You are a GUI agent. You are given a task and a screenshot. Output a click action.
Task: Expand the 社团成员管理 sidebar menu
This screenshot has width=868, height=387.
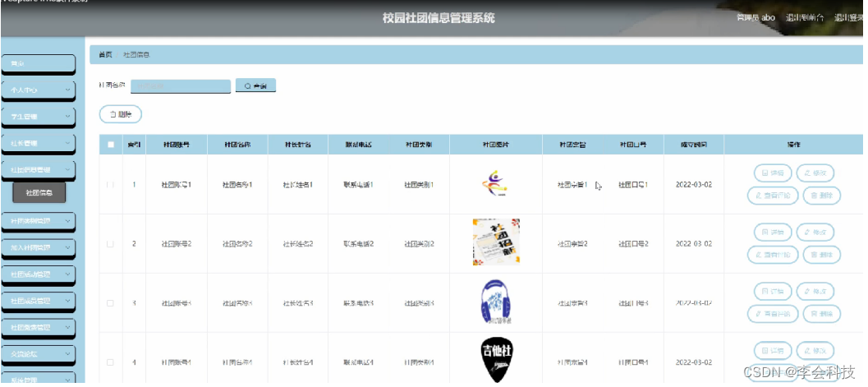(x=39, y=302)
